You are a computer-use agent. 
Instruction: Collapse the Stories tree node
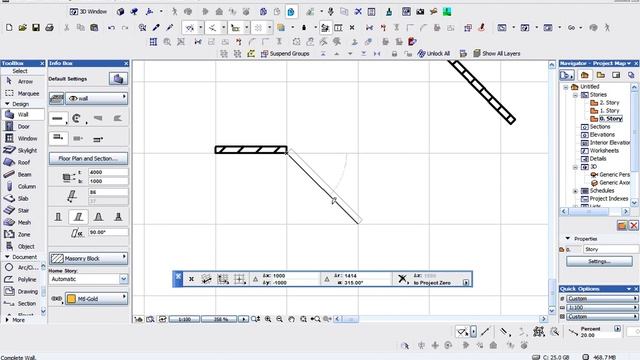pos(575,95)
